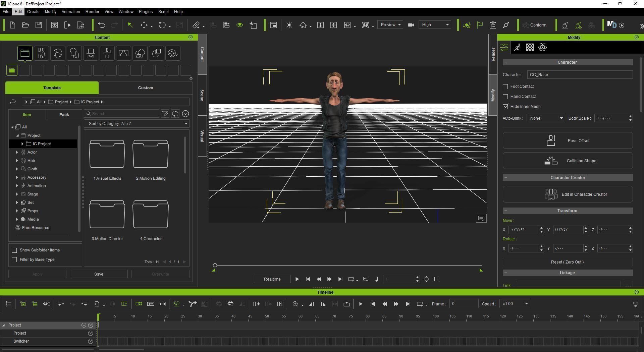
Task: Click the track list icon on timeline toolbar
Action: tap(8, 304)
